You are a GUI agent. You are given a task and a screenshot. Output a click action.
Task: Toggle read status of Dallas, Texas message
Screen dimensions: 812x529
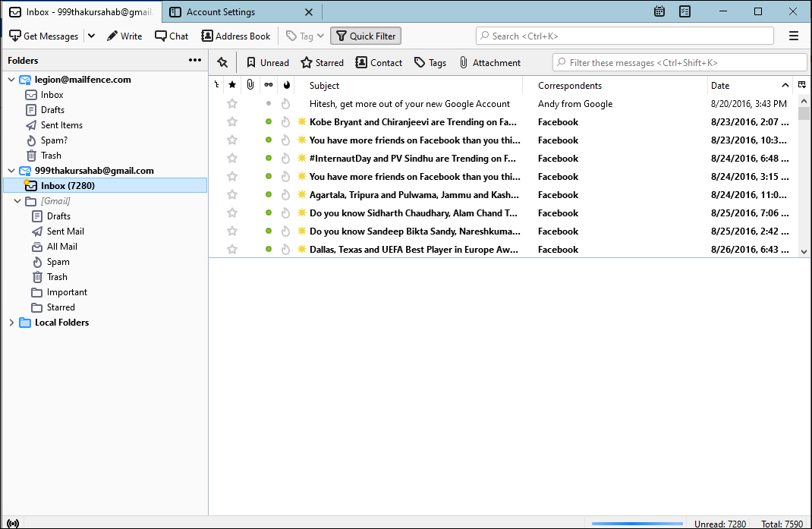pos(268,249)
